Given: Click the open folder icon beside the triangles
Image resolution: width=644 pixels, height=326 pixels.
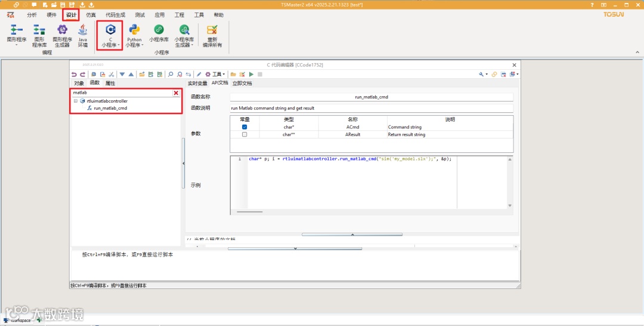Looking at the screenshot, I should click(142, 75).
